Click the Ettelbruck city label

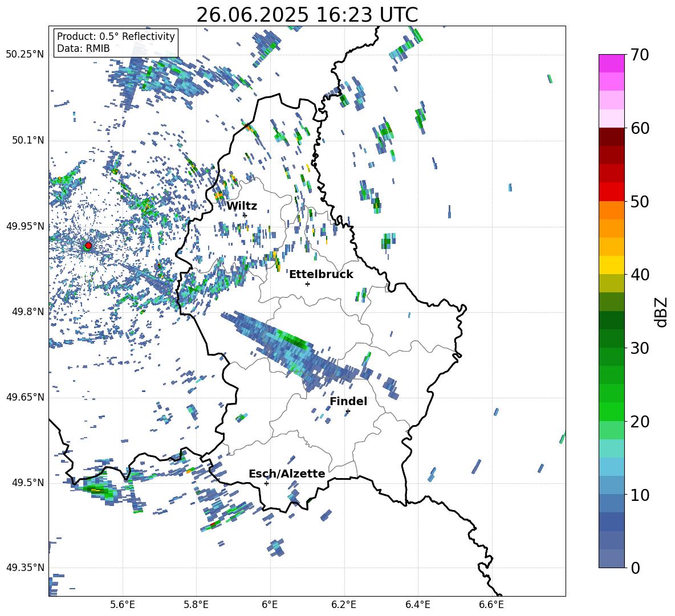(321, 275)
